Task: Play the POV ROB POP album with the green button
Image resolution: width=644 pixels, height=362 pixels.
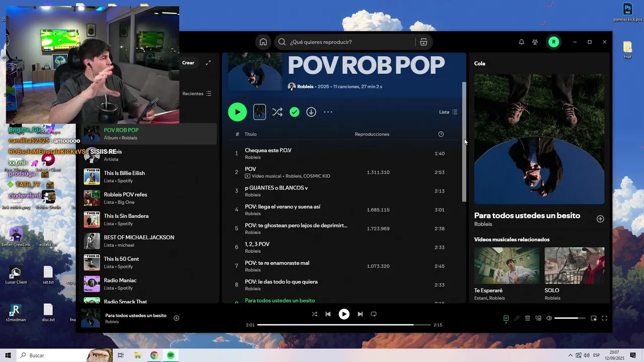Action: click(x=237, y=112)
